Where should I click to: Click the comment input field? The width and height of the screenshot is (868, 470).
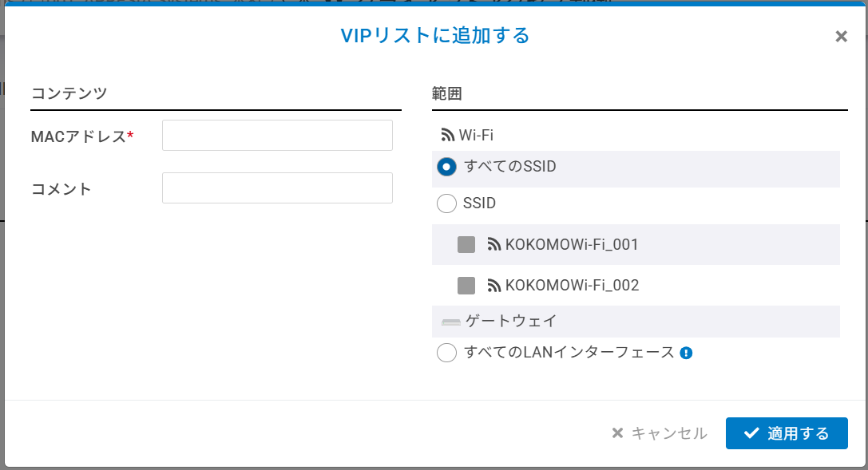click(x=277, y=188)
